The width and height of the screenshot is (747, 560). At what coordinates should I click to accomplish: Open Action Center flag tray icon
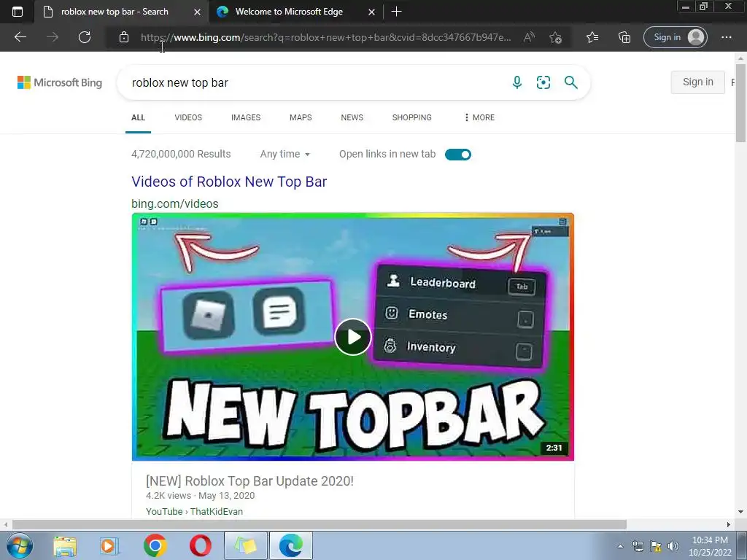tap(656, 546)
